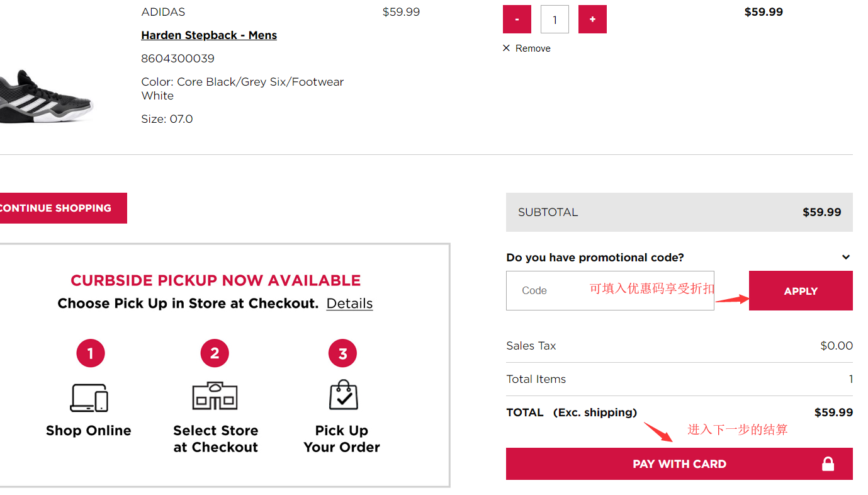Click the step 3 circle icon
The width and height of the screenshot is (868, 495).
(x=342, y=353)
